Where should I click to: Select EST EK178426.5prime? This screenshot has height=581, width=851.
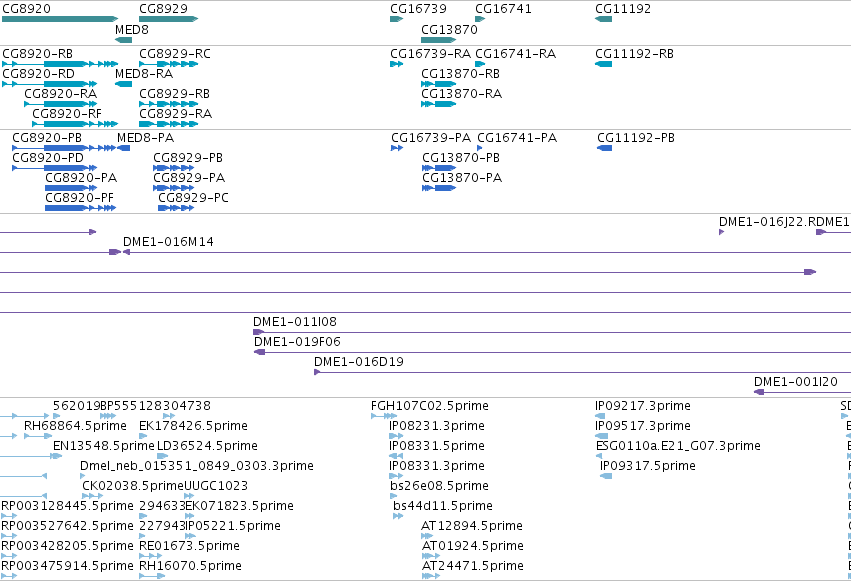[193, 426]
